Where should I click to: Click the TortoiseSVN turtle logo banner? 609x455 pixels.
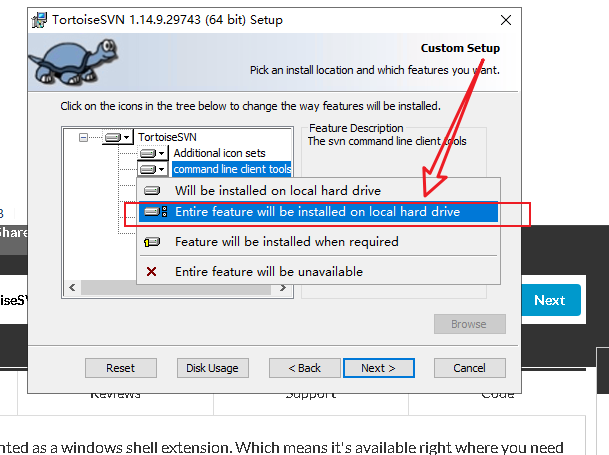74,61
